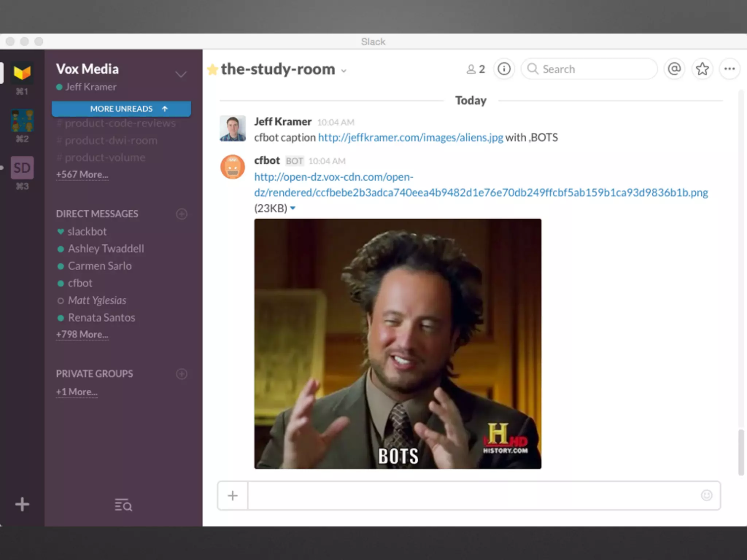Open the product-volume channel

tap(101, 157)
